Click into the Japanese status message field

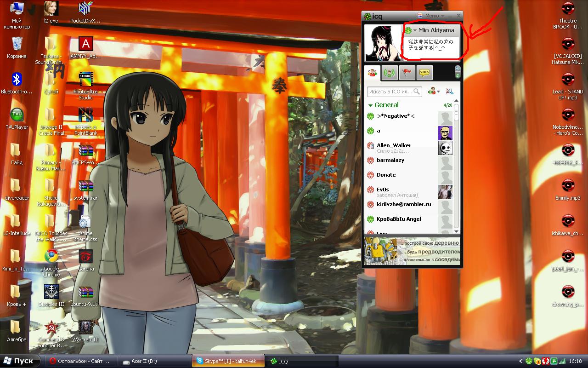(x=431, y=47)
